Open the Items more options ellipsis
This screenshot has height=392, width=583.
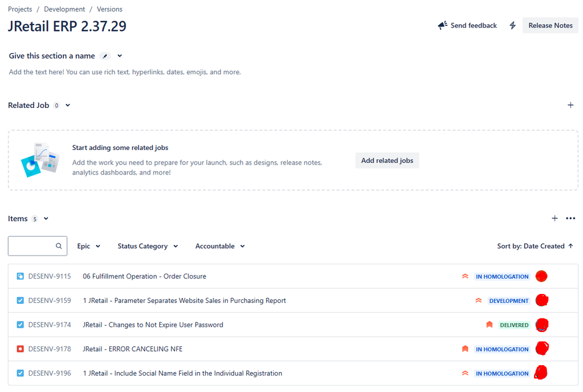pos(570,219)
